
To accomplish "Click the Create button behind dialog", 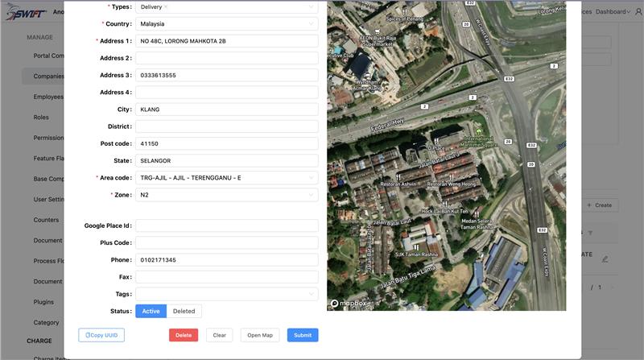I will tap(601, 205).
